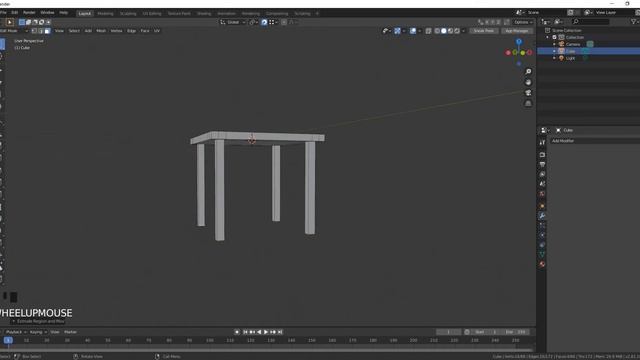
Task: Click the App Manager button in header
Action: [517, 31]
